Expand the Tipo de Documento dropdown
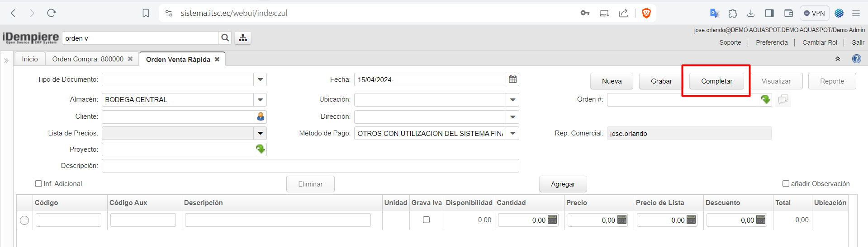This screenshot has height=247, width=868. (x=260, y=79)
